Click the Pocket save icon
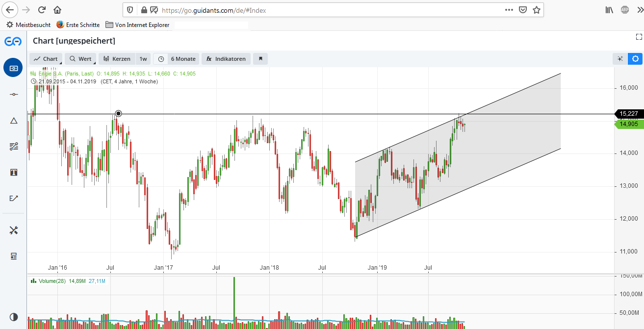 tap(523, 10)
